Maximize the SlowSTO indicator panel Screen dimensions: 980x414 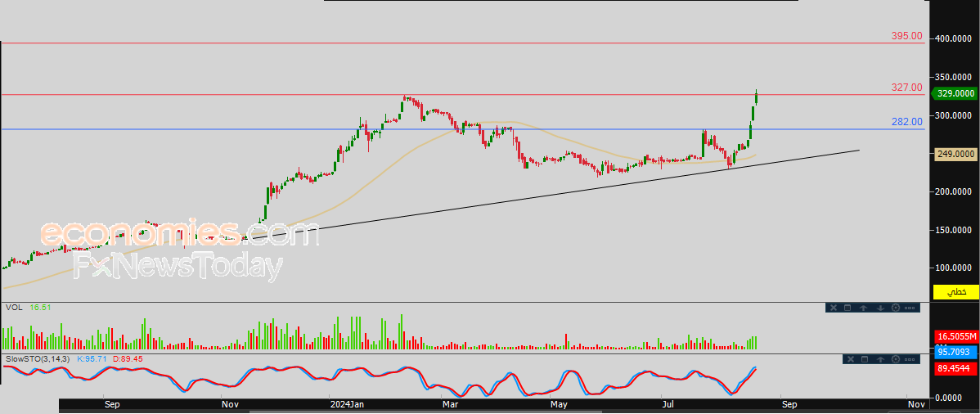(x=865, y=359)
